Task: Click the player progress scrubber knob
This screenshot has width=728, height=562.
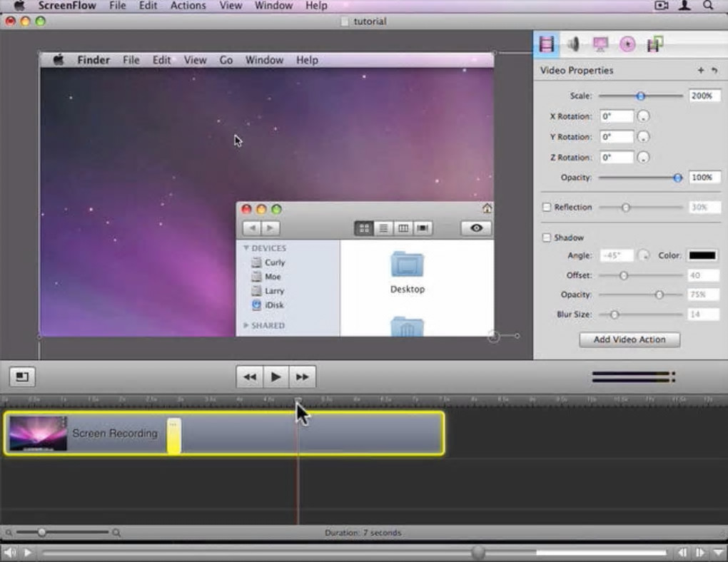Action: [477, 552]
